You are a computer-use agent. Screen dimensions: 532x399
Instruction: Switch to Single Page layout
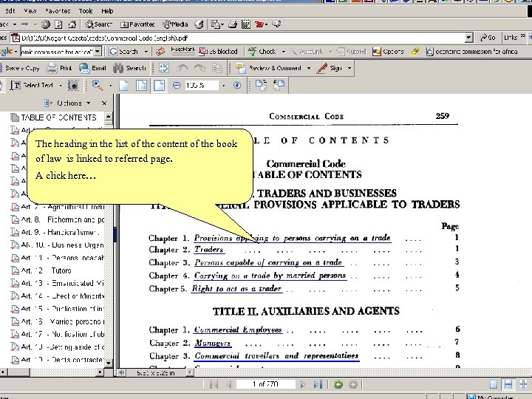pyautogui.click(x=494, y=384)
